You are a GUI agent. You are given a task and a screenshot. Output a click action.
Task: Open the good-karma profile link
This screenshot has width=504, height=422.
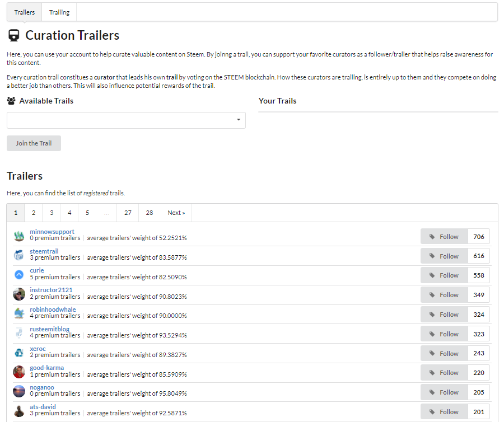point(47,368)
